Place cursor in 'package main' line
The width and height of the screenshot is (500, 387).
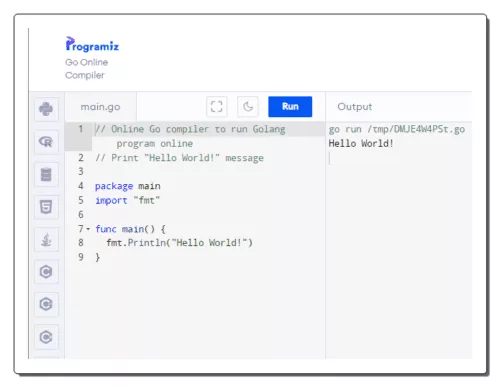coord(128,186)
